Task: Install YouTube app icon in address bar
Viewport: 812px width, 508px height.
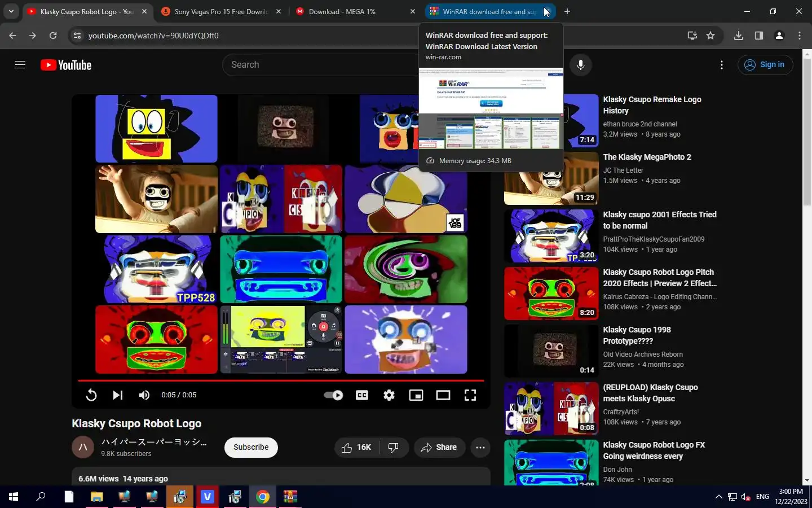Action: pyautogui.click(x=692, y=36)
